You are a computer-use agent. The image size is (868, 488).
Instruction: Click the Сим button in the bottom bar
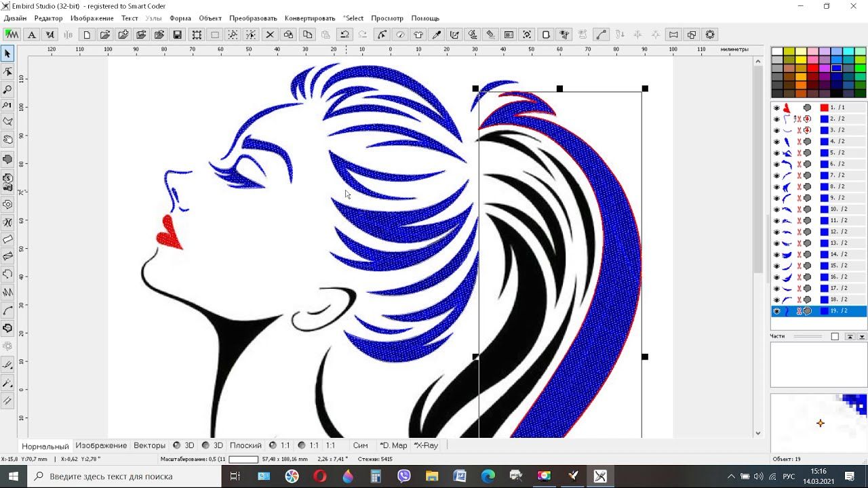pyautogui.click(x=360, y=445)
